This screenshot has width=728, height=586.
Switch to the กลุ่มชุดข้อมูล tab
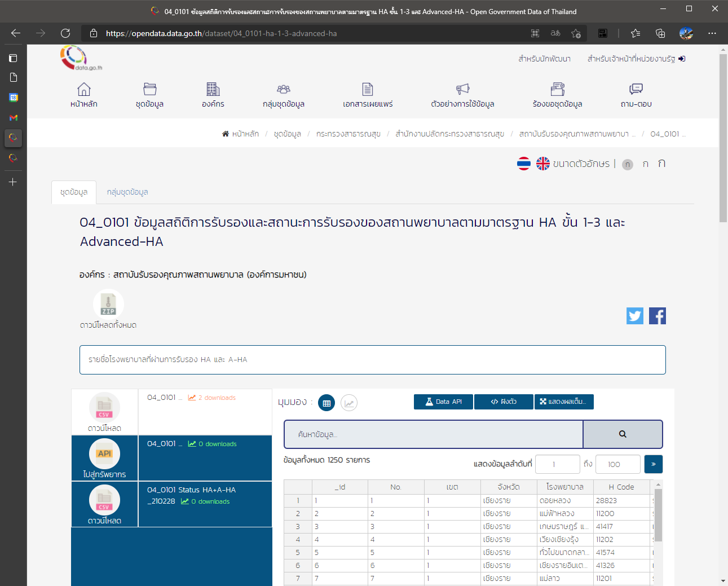127,192
